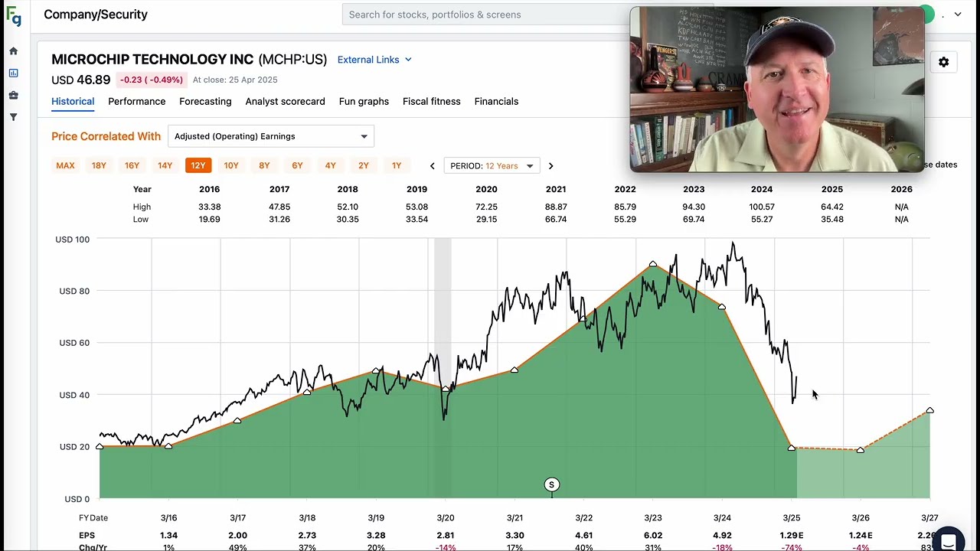Select the MAX time range
This screenshot has width=980, height=551.
[65, 165]
